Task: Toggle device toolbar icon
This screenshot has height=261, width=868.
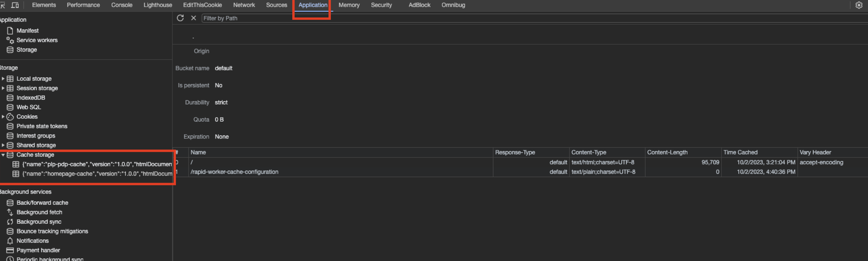Action: click(x=15, y=5)
